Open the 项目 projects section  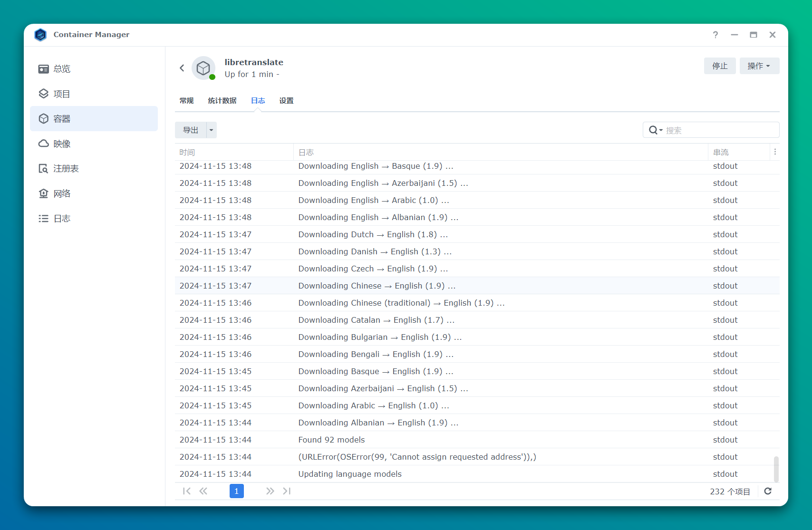coord(94,94)
